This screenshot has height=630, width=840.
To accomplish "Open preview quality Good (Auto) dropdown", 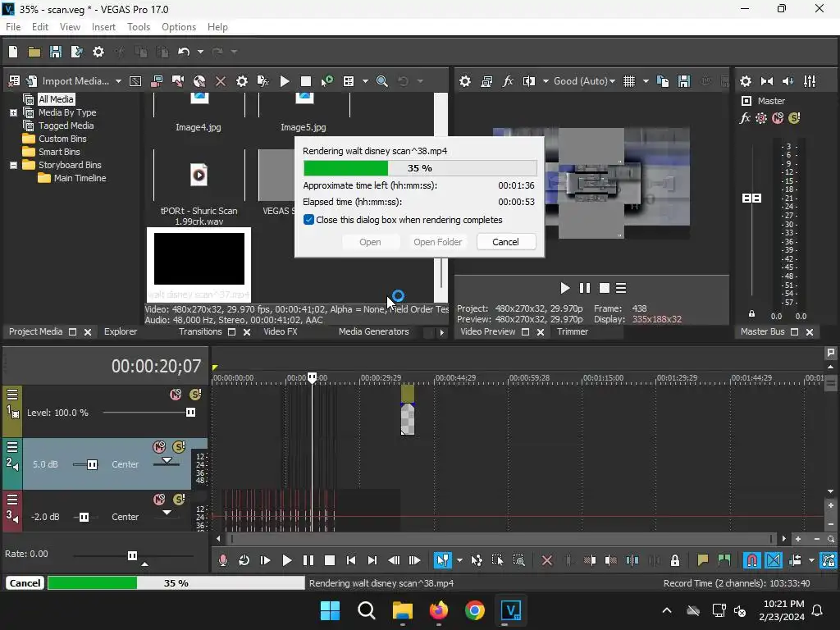I will (x=584, y=81).
